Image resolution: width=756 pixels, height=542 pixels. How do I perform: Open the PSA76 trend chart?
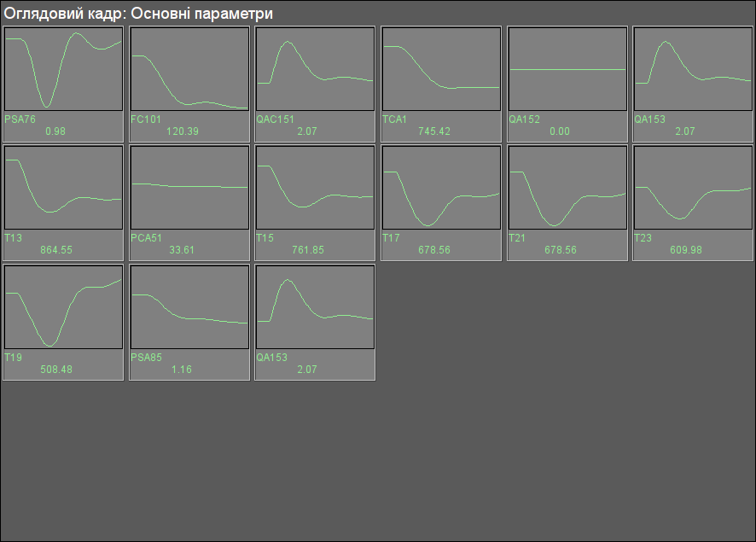coord(63,69)
